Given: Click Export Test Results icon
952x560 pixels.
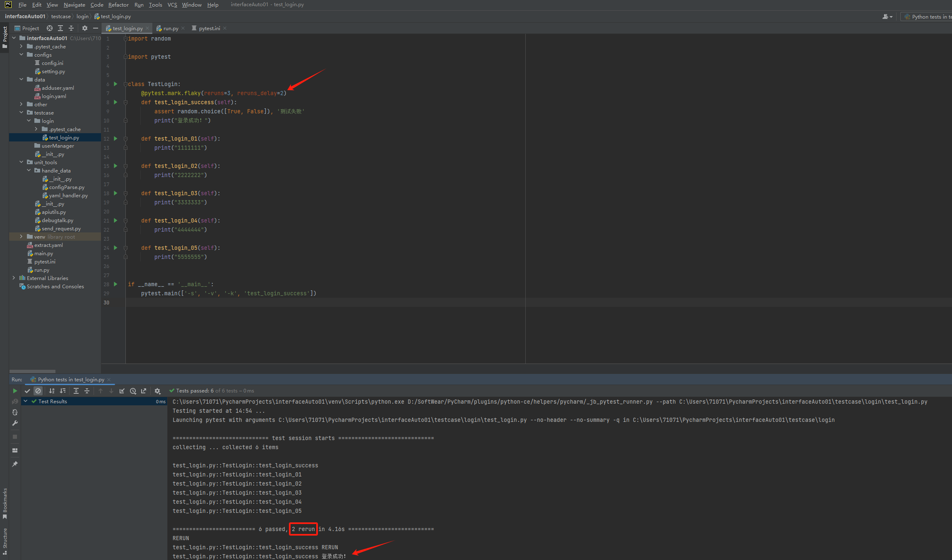Looking at the screenshot, I should pyautogui.click(x=144, y=391).
